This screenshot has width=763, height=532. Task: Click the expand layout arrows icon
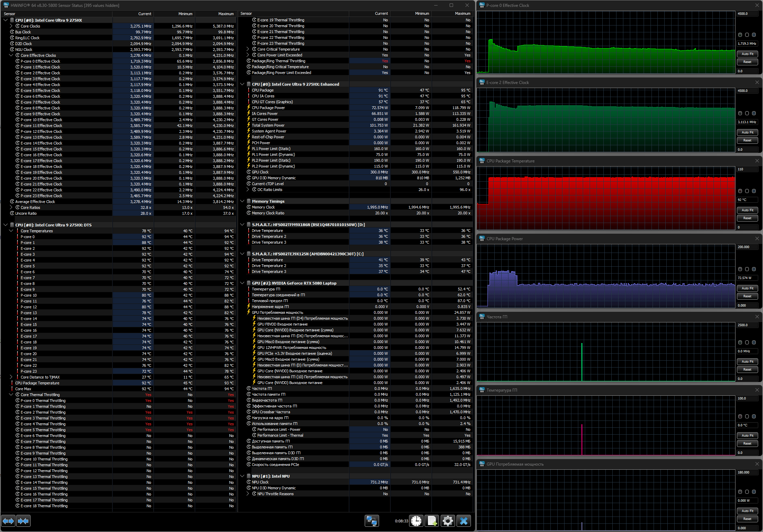[8, 521]
